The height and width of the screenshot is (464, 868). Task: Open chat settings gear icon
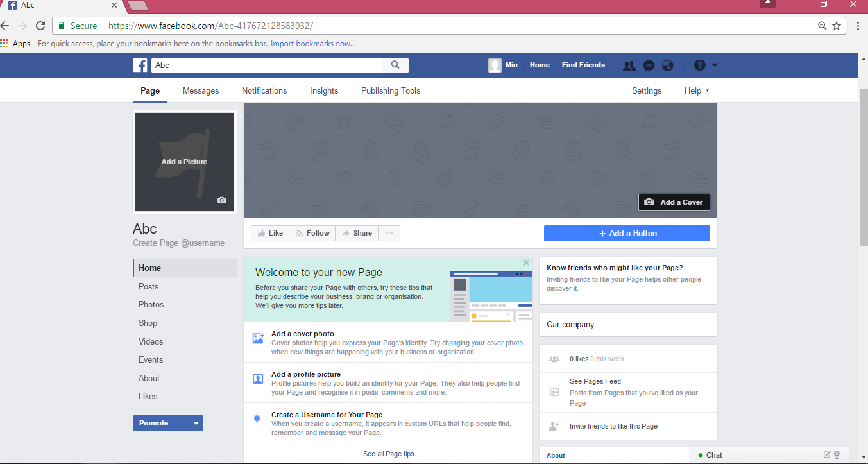837,454
